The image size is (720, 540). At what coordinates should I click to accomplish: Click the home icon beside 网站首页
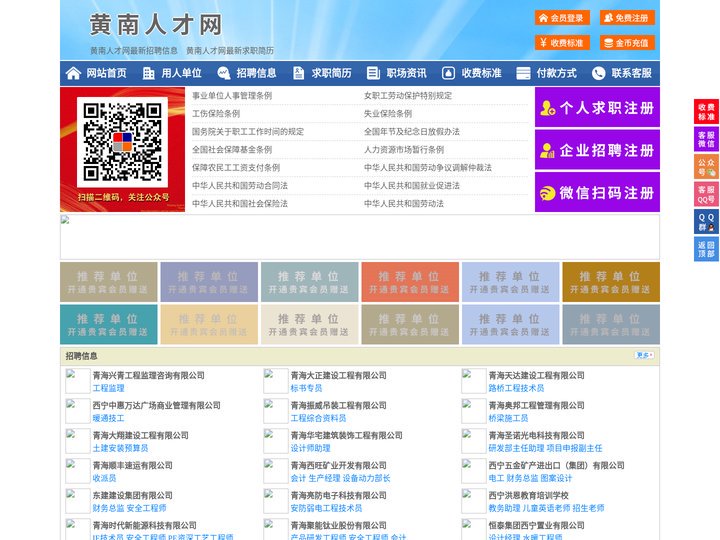click(x=73, y=73)
